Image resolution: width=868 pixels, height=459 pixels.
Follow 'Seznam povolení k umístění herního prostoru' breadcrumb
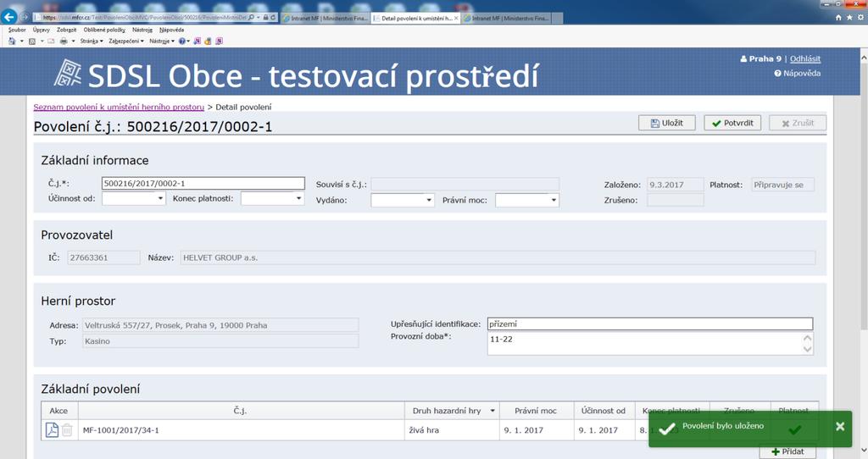coord(119,107)
